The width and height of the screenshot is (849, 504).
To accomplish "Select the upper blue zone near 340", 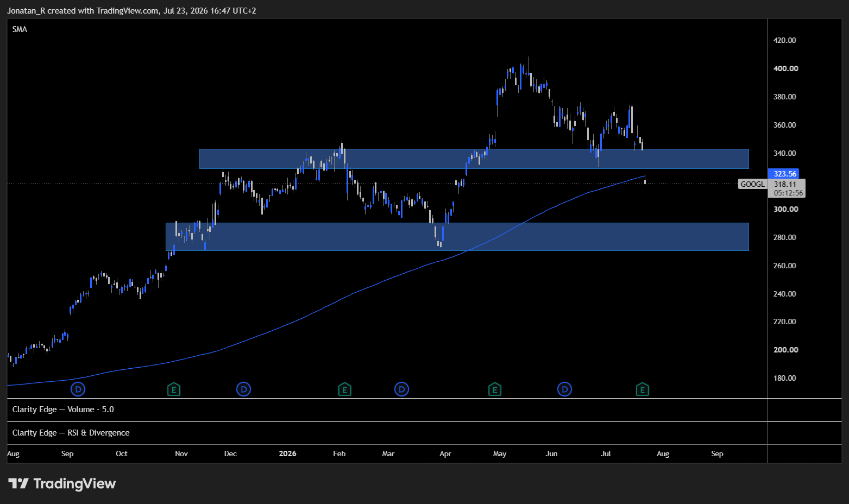I will [474, 159].
